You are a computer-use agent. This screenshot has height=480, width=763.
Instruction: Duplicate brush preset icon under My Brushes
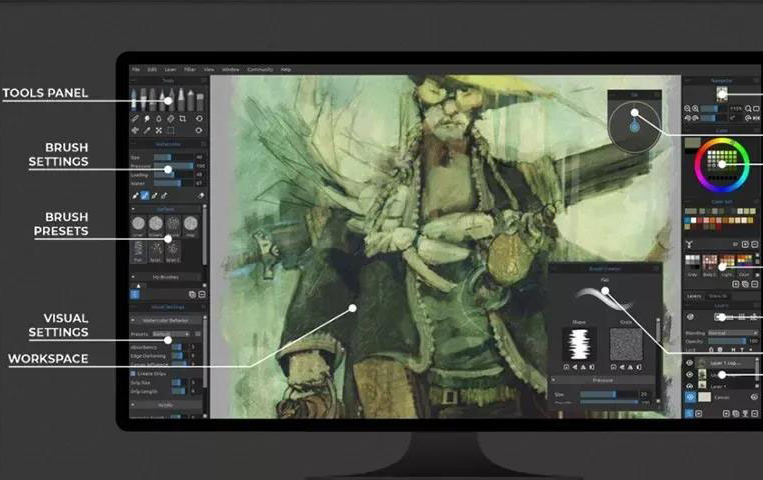pyautogui.click(x=192, y=295)
